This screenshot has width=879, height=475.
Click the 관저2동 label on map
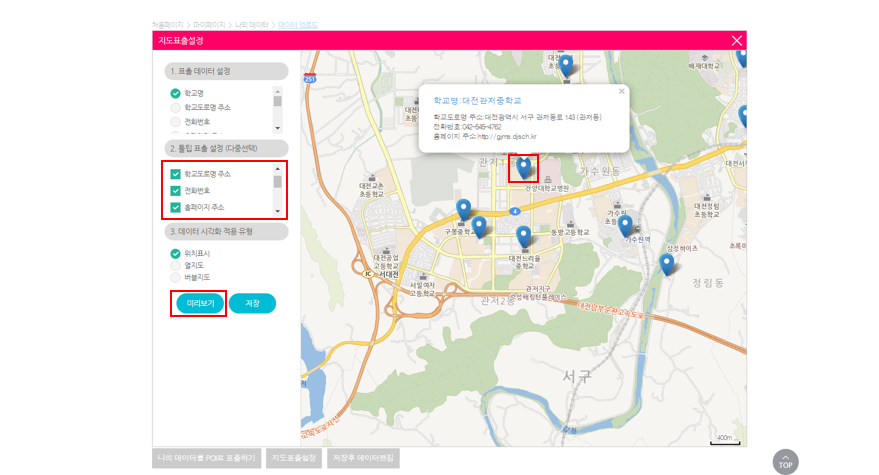coord(497,301)
